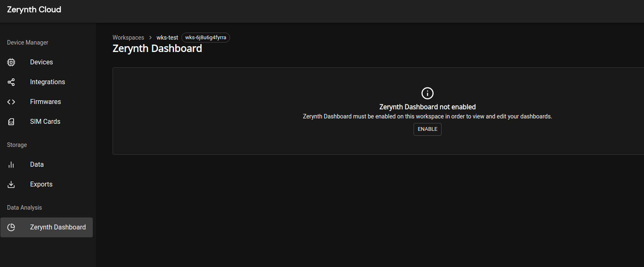Click the Data bar chart icon

point(11,165)
